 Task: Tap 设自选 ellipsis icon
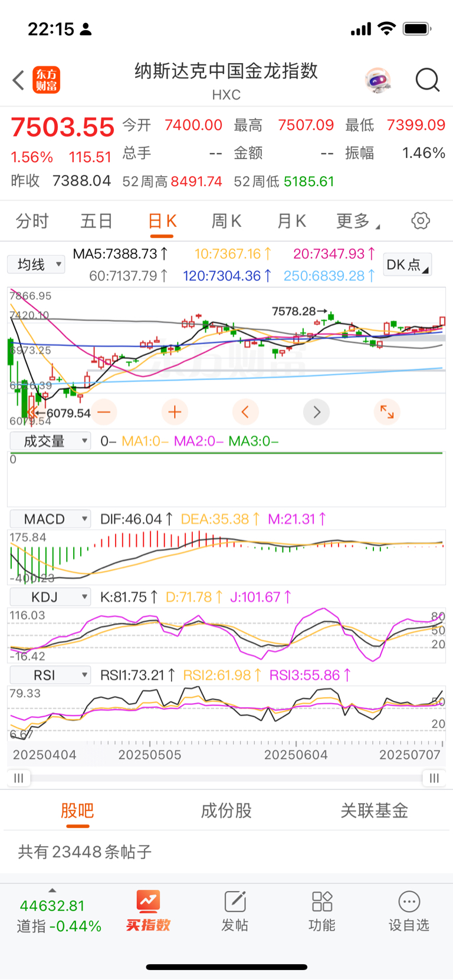409,901
